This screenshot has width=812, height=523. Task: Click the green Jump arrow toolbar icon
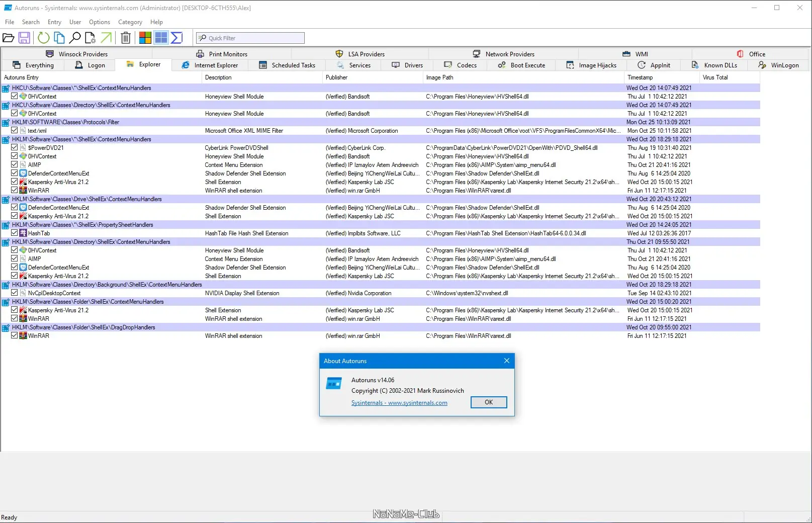pos(106,38)
